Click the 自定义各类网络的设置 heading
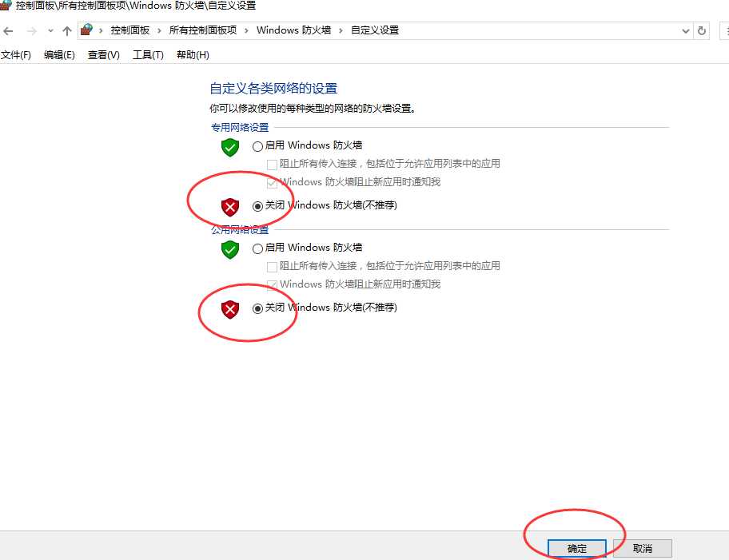729x560 pixels. [x=273, y=89]
